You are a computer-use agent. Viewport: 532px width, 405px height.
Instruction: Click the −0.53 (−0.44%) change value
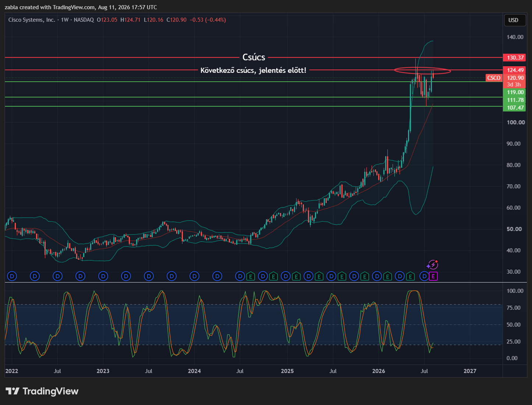click(x=208, y=20)
